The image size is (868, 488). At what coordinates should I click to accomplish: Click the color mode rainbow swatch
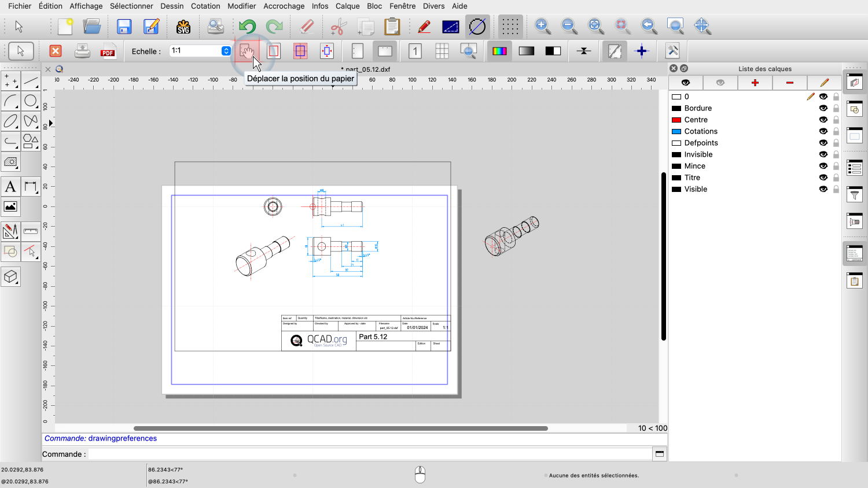(x=499, y=51)
